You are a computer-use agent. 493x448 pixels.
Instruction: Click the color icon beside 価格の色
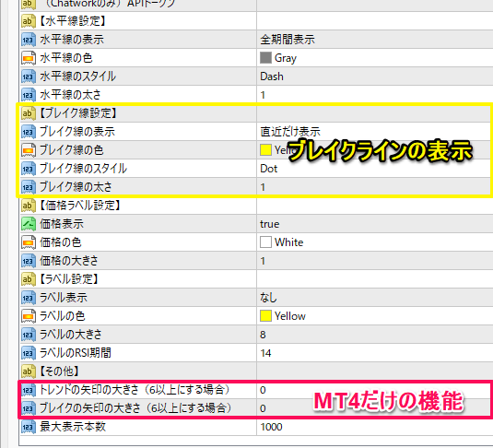pyautogui.click(x=28, y=242)
